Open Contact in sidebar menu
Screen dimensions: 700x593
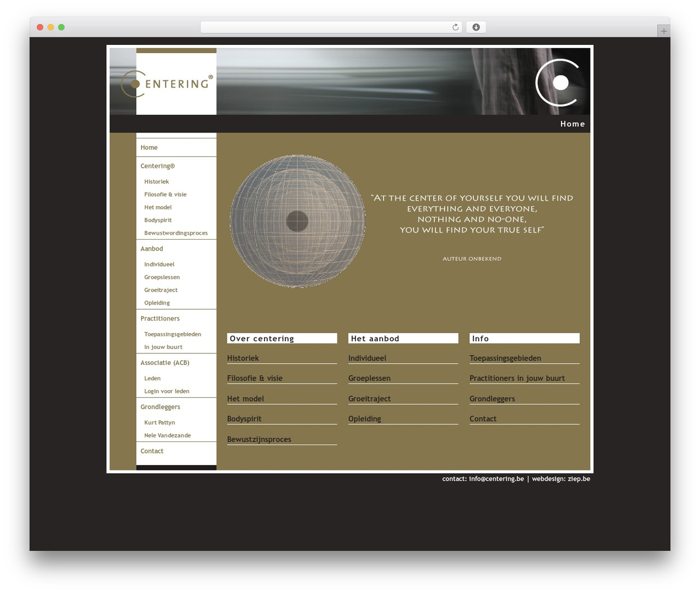(x=151, y=451)
